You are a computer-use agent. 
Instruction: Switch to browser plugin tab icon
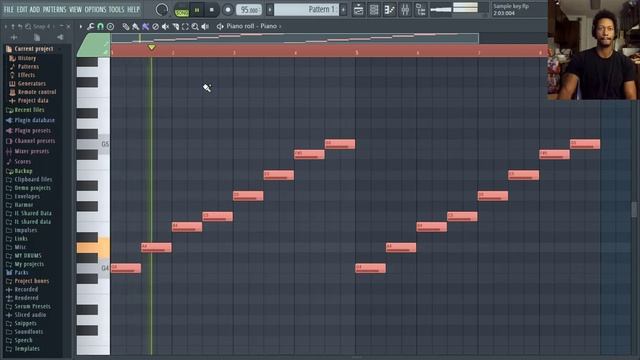click(x=60, y=37)
